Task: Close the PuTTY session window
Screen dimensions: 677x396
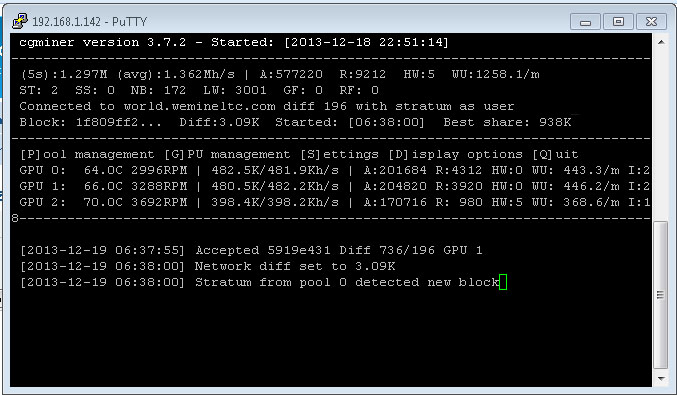Action: pyautogui.click(x=651, y=22)
